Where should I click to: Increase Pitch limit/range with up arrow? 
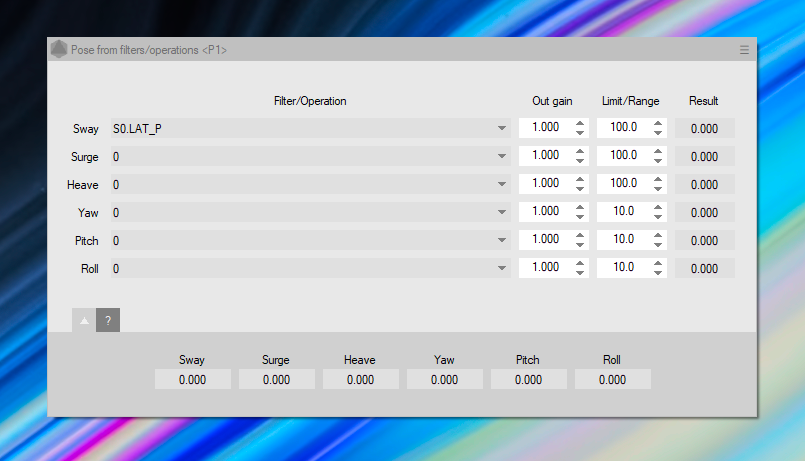click(x=658, y=235)
